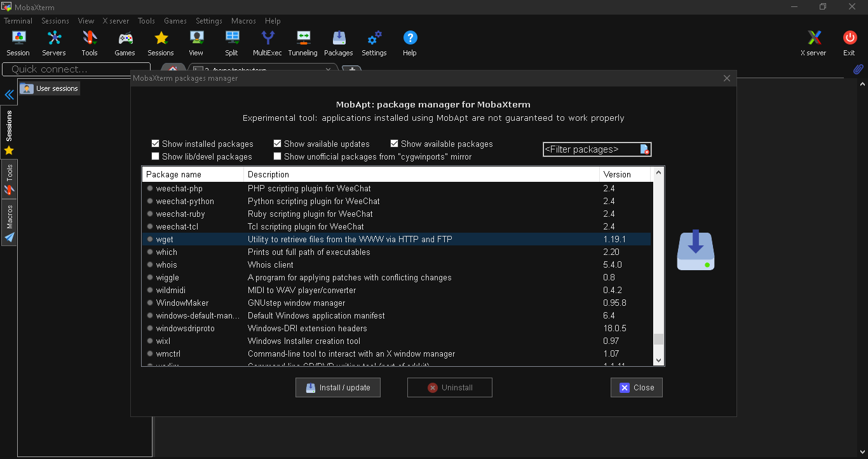Open the Tools toolbar icon
Image resolution: width=868 pixels, height=459 pixels.
(x=90, y=43)
